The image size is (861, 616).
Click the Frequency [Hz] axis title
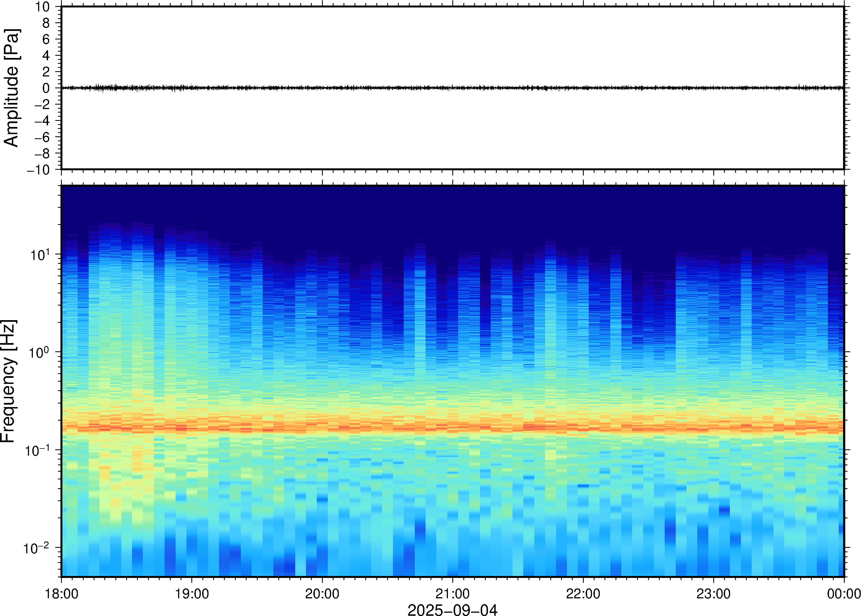point(8,381)
